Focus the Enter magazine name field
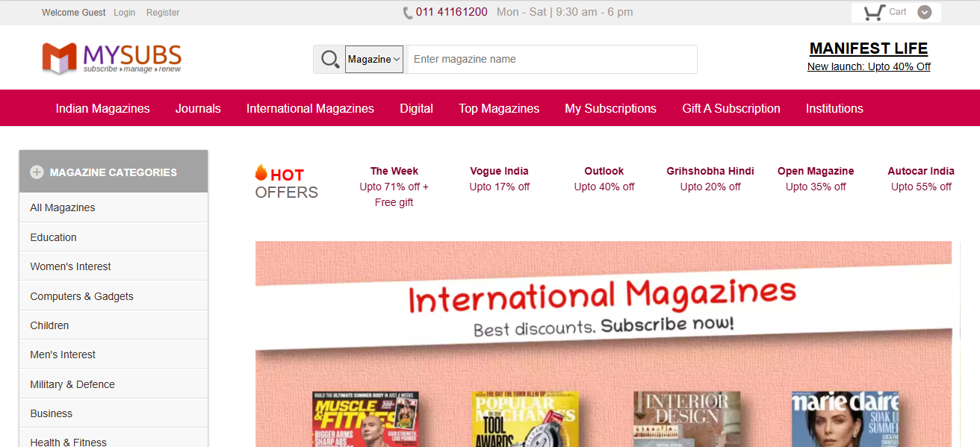Screen dimensions: 980x447 [552, 59]
